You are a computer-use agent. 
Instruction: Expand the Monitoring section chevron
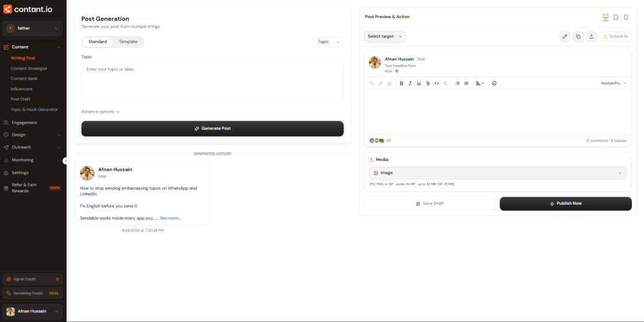59,160
